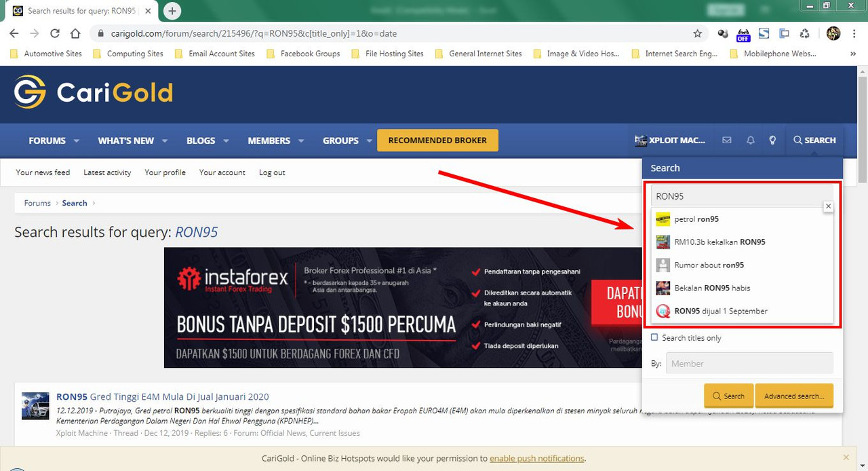Click in the RON95 search query field
Viewport: 868px width, 471px height.
tap(742, 196)
